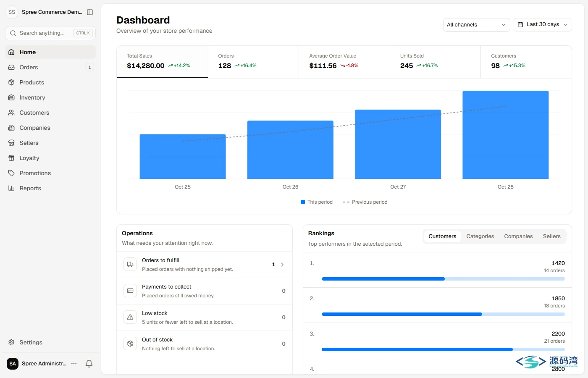Image resolution: width=588 pixels, height=378 pixels.
Task: Click the Orders to fulfill truck icon
Action: tap(130, 265)
